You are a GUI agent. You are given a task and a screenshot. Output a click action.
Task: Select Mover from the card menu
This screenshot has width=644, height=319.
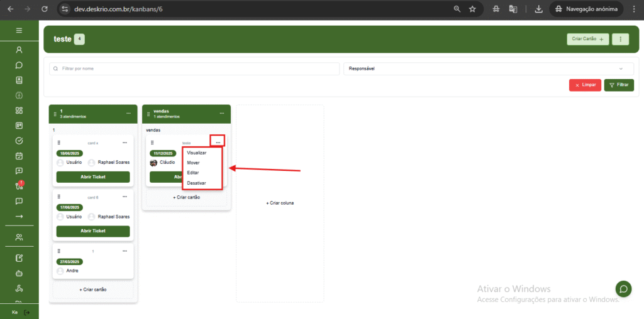pos(194,163)
